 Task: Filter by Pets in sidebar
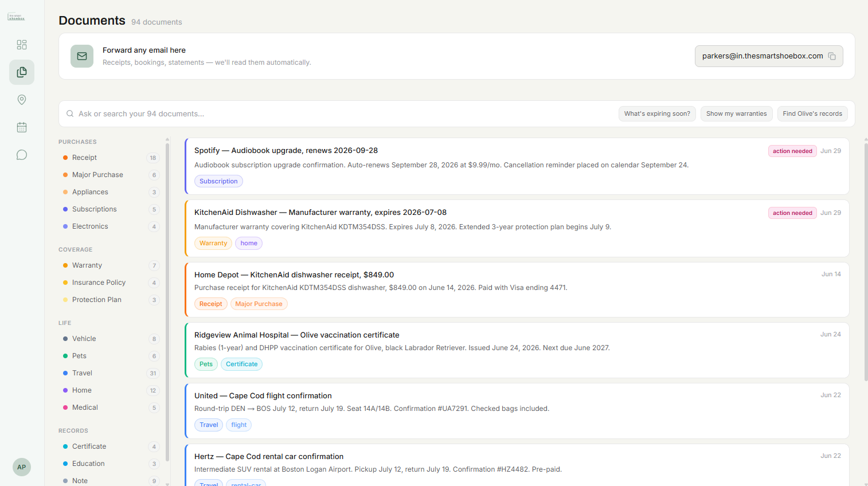(110, 356)
